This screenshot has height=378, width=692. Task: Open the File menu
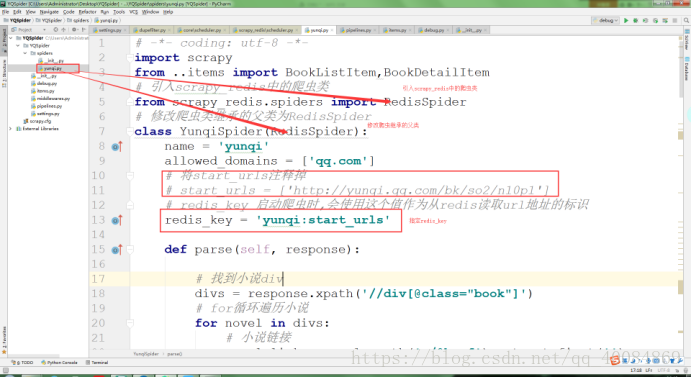[x=5, y=12]
